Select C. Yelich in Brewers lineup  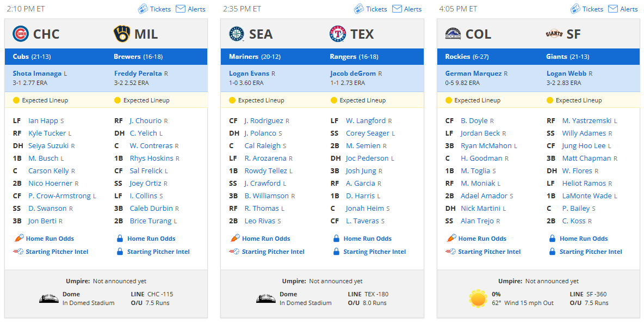[x=144, y=133]
